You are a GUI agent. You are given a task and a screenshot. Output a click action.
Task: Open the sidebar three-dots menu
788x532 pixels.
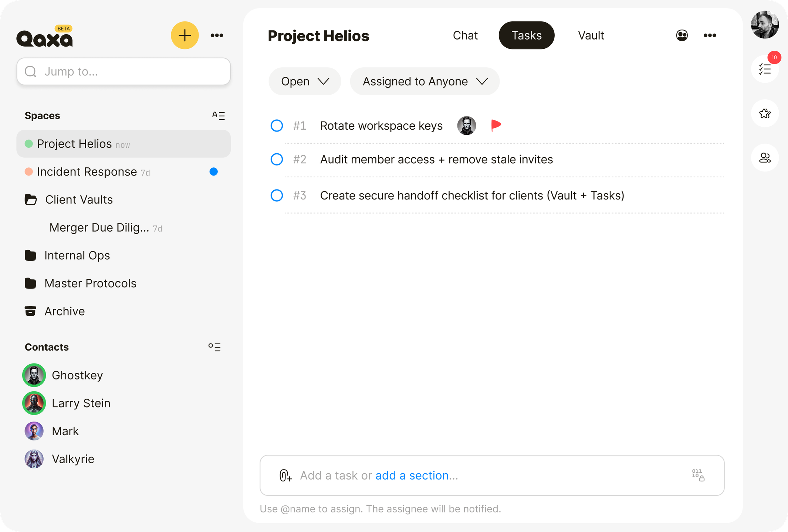[x=217, y=35]
